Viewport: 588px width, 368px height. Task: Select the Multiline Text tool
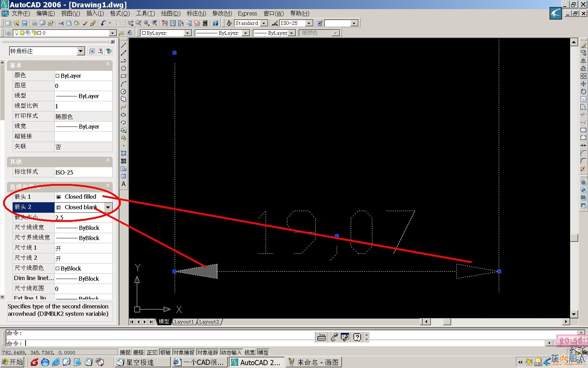point(124,184)
